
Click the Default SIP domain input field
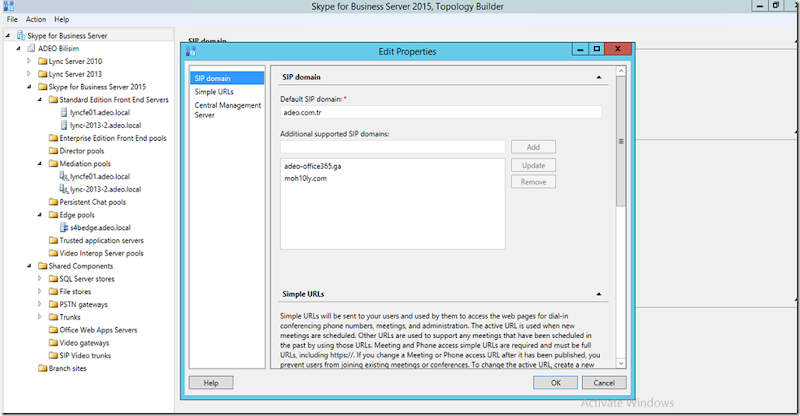[x=441, y=112]
